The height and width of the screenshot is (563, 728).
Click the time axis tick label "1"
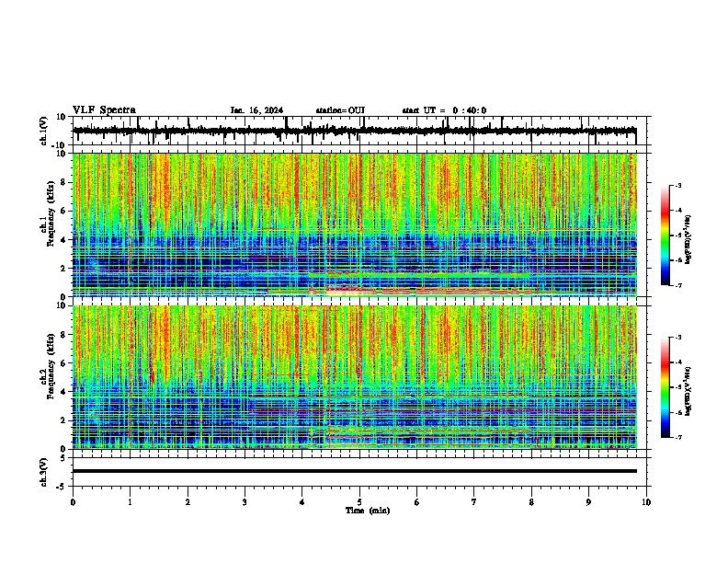[x=130, y=502]
